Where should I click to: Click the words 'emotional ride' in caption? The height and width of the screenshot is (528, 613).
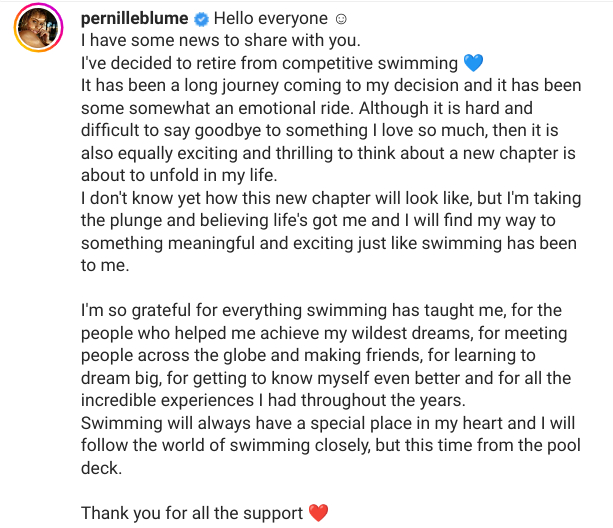pos(296,108)
